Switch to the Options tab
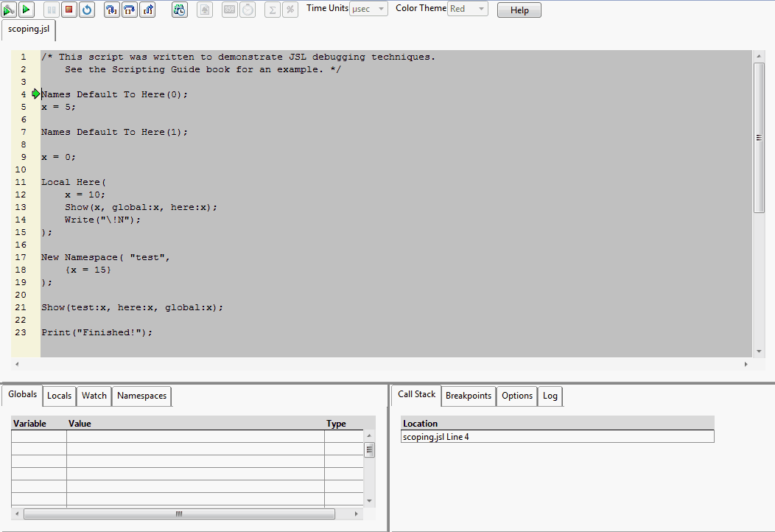The width and height of the screenshot is (775, 532). [517, 396]
